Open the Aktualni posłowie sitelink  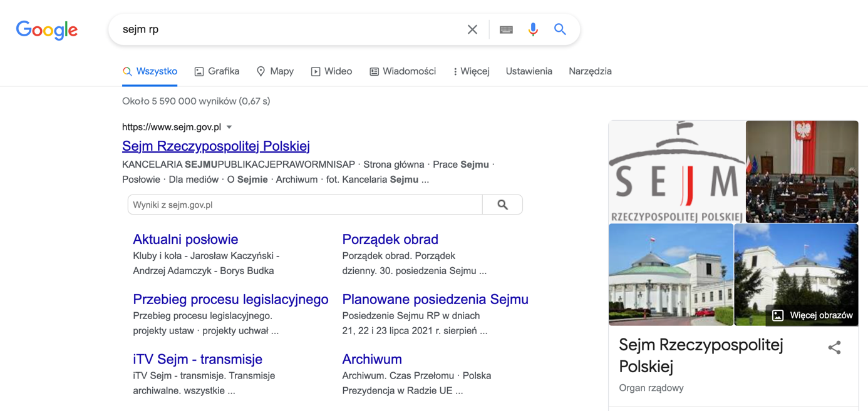click(185, 239)
